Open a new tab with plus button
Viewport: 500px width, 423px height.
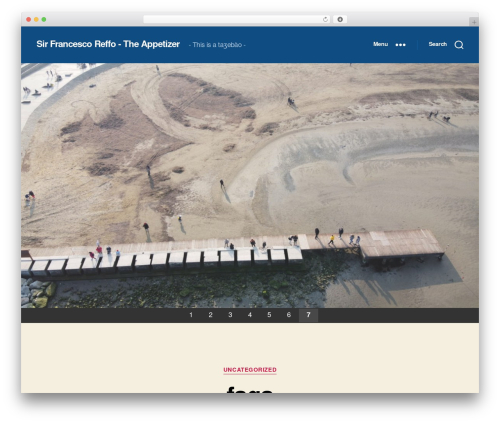[474, 22]
